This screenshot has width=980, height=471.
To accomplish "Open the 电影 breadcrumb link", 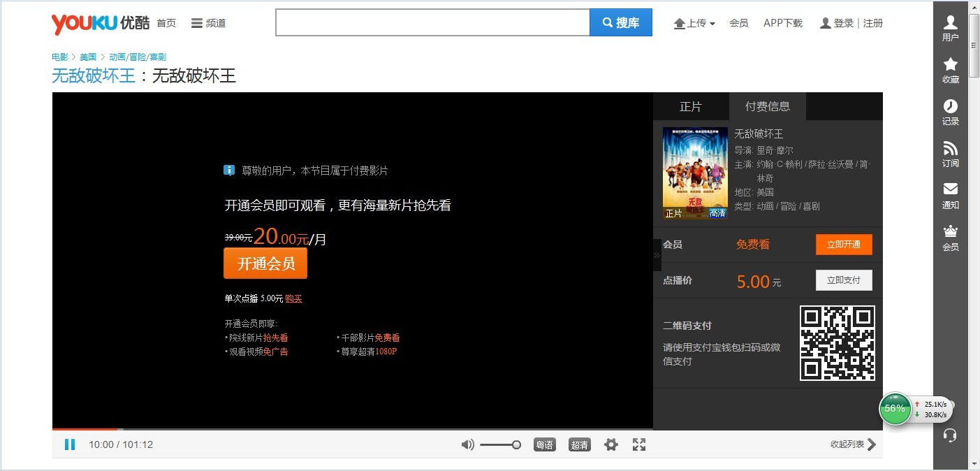I will [60, 57].
